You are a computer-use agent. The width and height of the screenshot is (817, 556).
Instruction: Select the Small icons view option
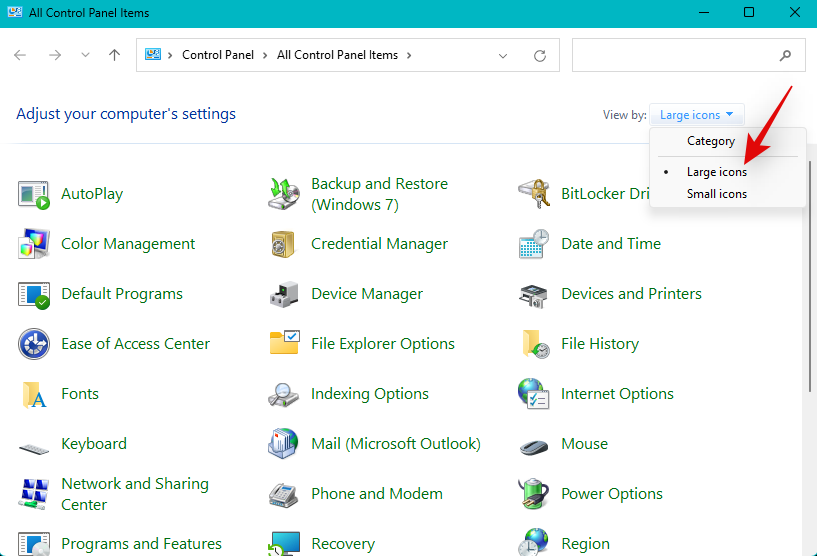pos(716,194)
